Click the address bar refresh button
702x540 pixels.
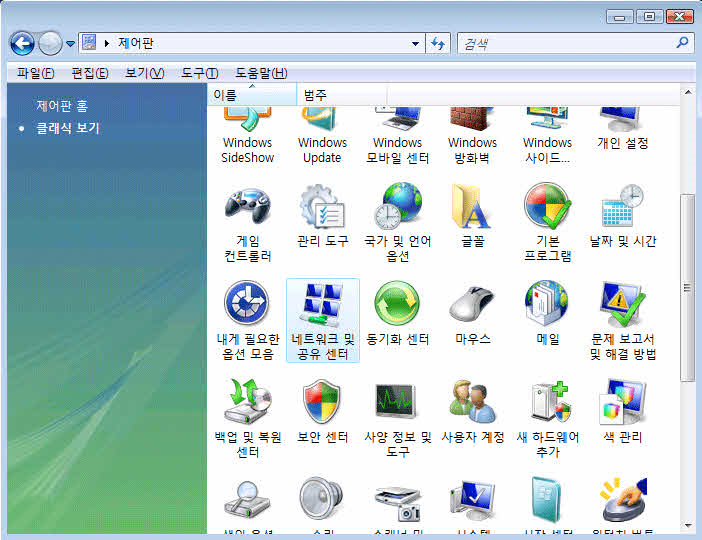tap(437, 43)
